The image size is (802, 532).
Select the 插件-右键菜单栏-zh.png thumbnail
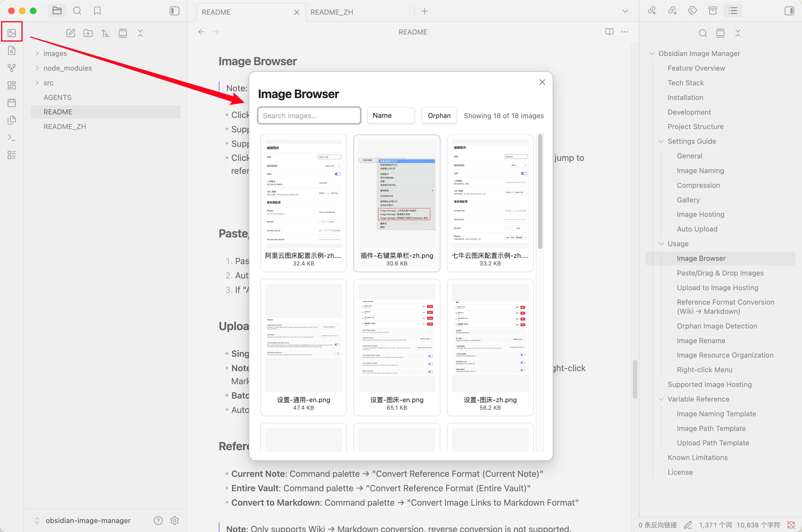click(397, 203)
